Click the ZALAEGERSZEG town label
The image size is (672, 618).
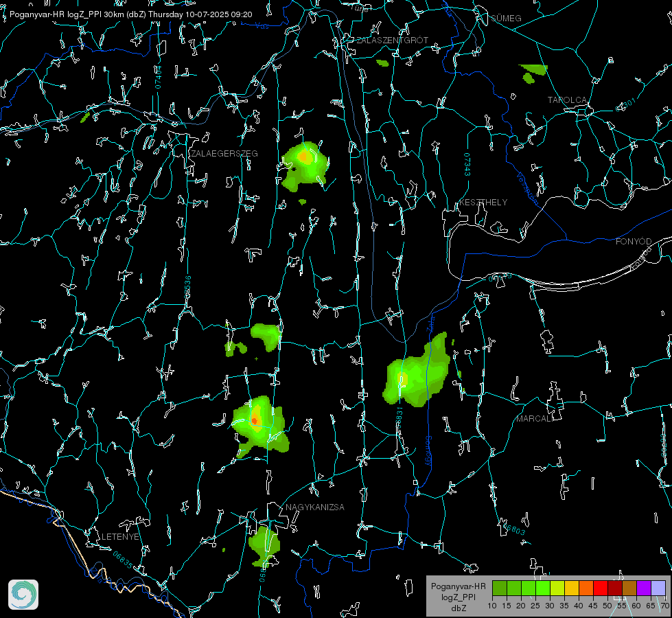tap(224, 154)
